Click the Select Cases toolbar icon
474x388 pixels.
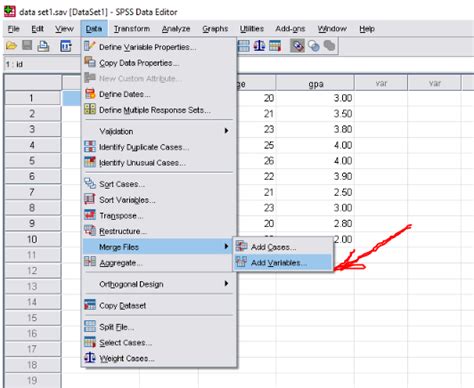coord(275,46)
